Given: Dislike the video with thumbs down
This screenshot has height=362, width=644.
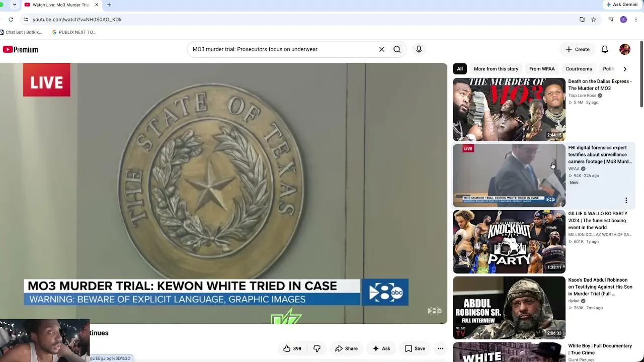Looking at the screenshot, I should click(x=317, y=348).
